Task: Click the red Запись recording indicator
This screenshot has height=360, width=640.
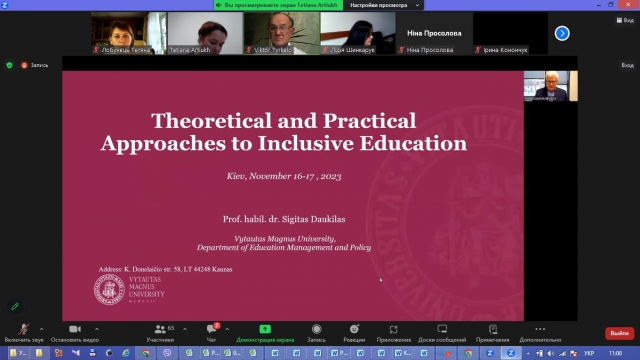Action: (x=35, y=65)
